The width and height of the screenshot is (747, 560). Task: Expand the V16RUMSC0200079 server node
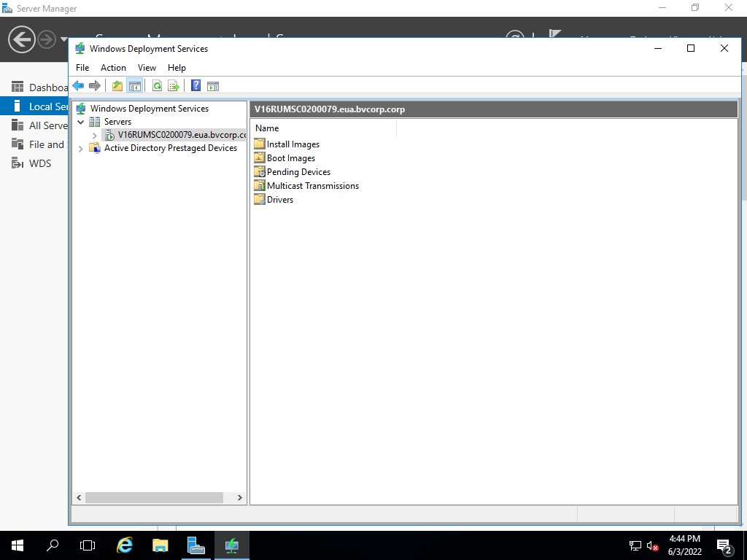click(x=95, y=136)
